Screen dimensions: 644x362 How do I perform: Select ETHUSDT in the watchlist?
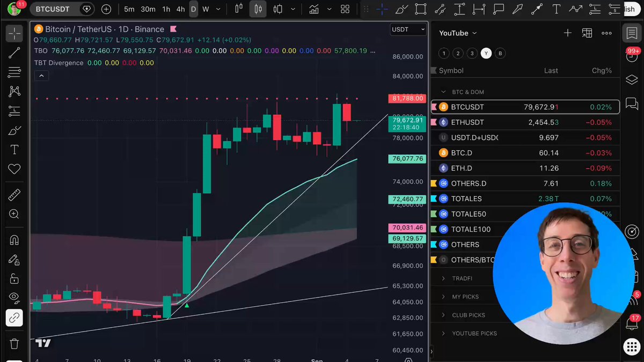(525, 122)
